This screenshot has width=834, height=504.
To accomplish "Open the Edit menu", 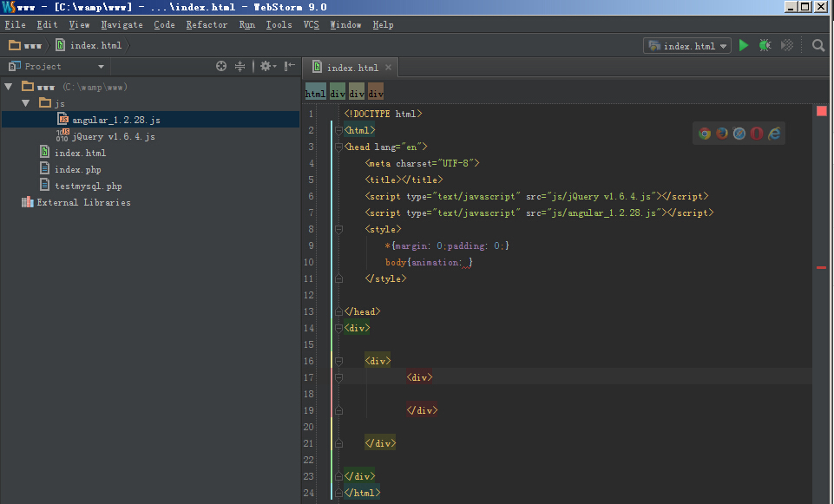I will pyautogui.click(x=48, y=24).
